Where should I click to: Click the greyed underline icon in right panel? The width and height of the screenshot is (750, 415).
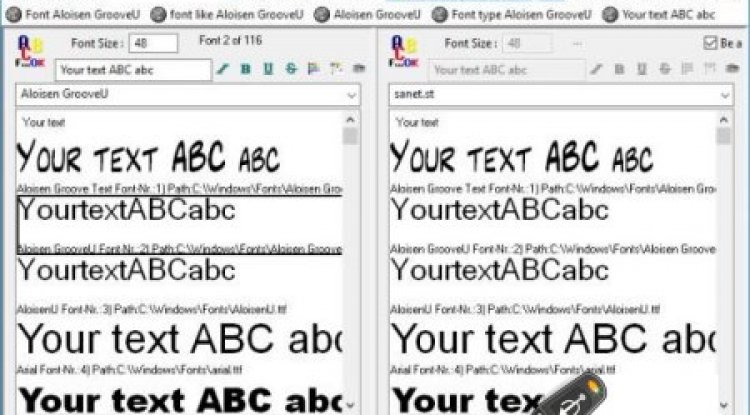coord(641,69)
